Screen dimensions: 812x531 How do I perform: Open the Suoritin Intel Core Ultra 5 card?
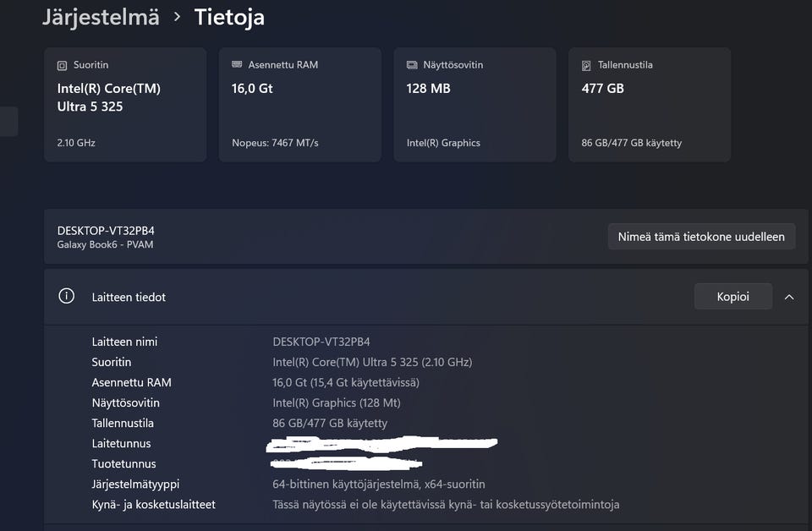(125, 105)
